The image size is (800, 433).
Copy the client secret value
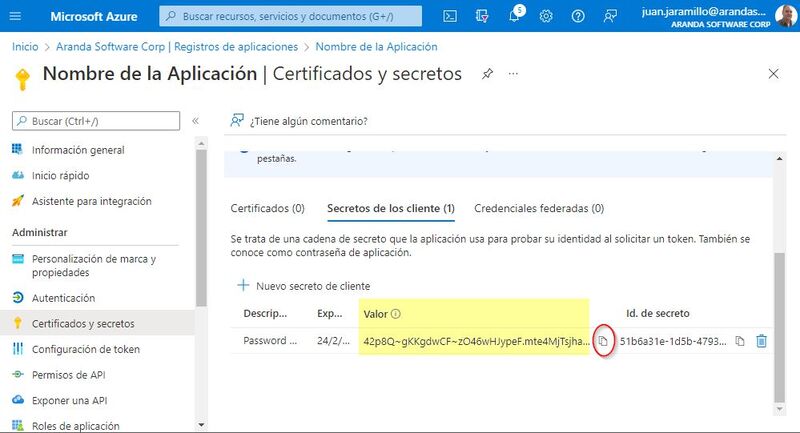click(603, 341)
